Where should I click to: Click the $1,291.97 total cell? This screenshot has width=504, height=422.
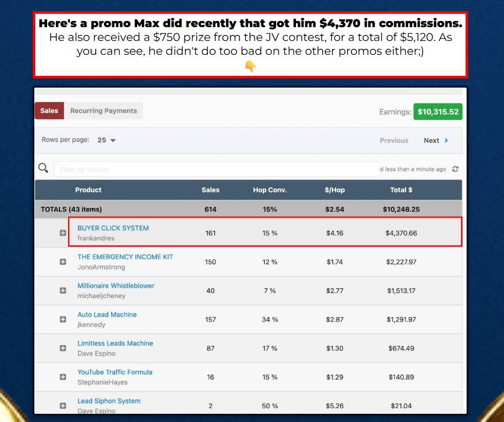[x=401, y=320]
